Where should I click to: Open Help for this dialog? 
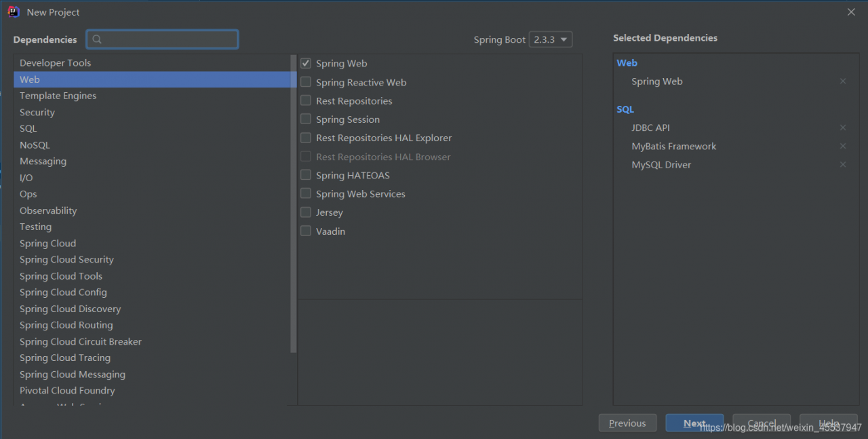click(x=829, y=423)
